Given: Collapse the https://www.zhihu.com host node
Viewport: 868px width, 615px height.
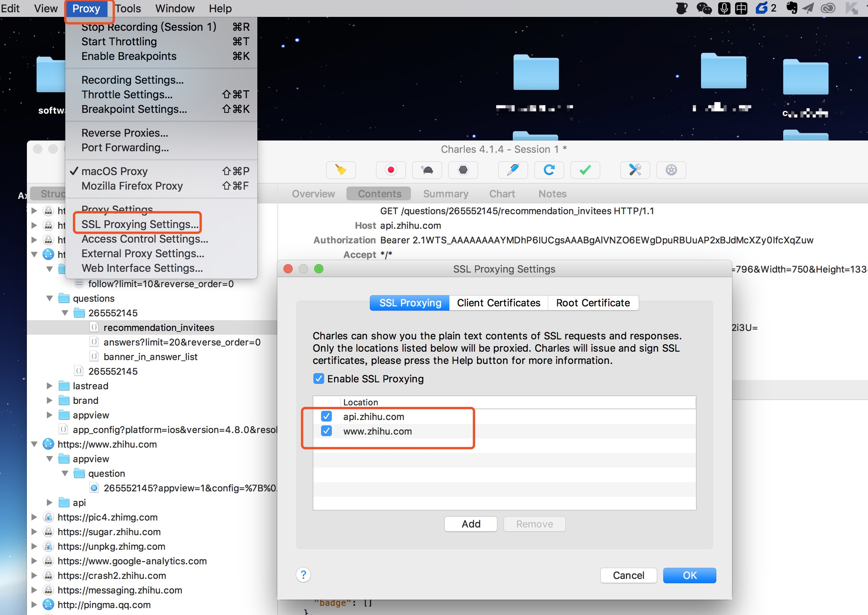Looking at the screenshot, I should pos(34,444).
